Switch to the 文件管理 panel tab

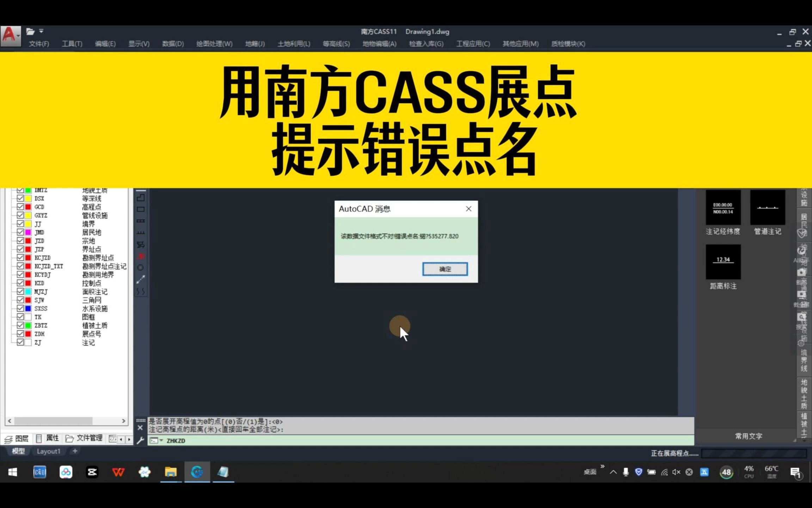[84, 438]
